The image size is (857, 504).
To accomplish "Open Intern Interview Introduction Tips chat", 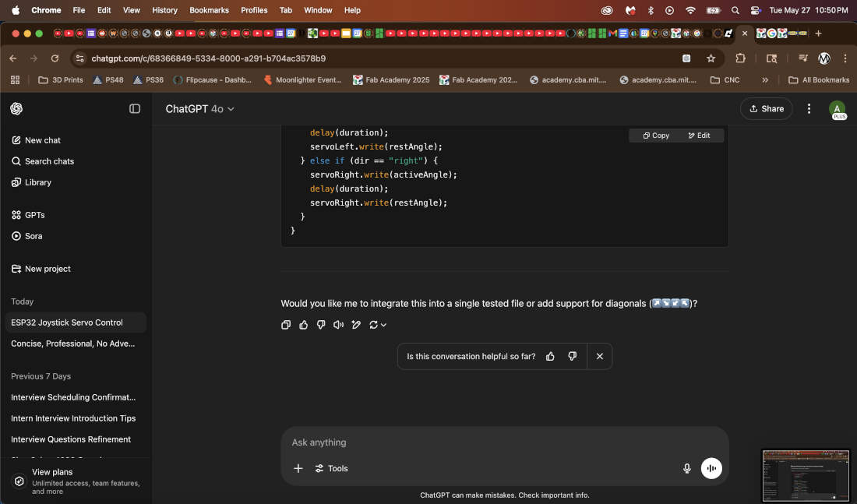I will click(x=76, y=418).
